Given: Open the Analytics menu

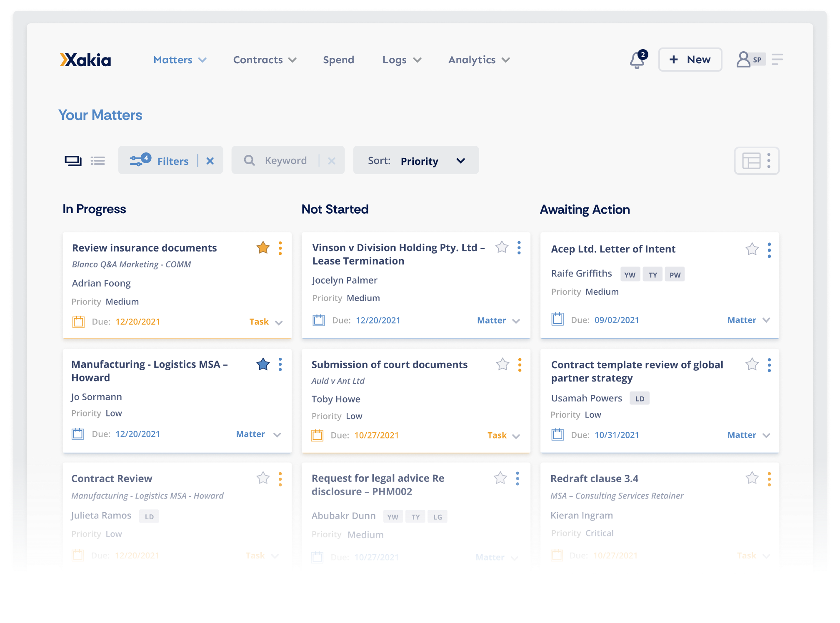Looking at the screenshot, I should click(x=479, y=60).
